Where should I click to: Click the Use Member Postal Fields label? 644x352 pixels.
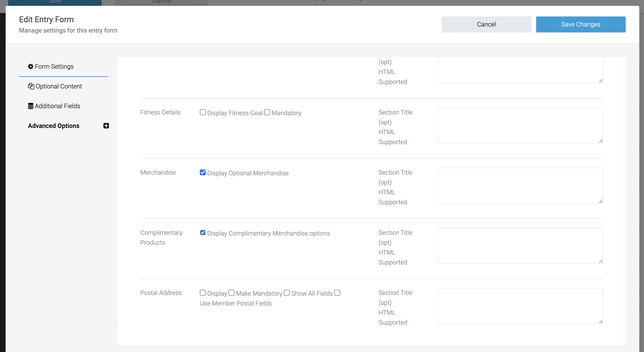coord(236,303)
